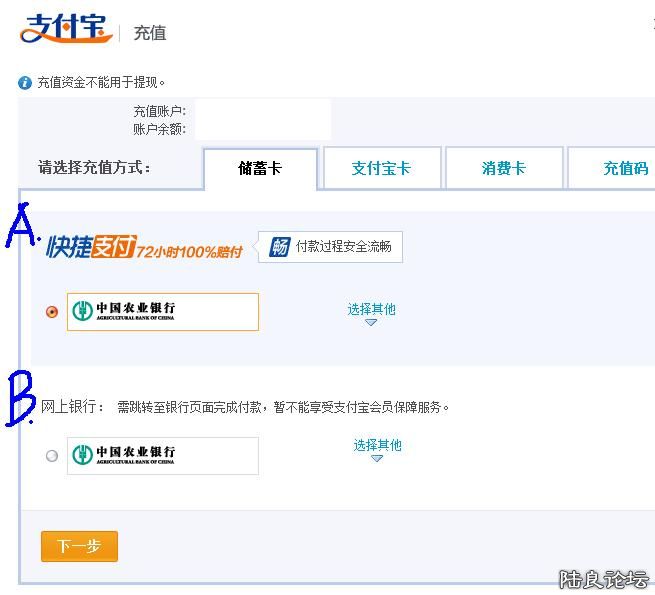Select the 网上银行 Agricultural Bank radio button
The image size is (655, 595).
coord(52,456)
